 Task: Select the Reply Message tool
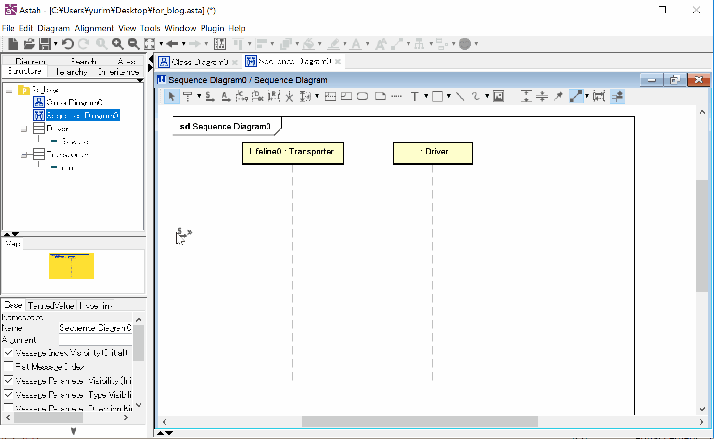pos(274,96)
